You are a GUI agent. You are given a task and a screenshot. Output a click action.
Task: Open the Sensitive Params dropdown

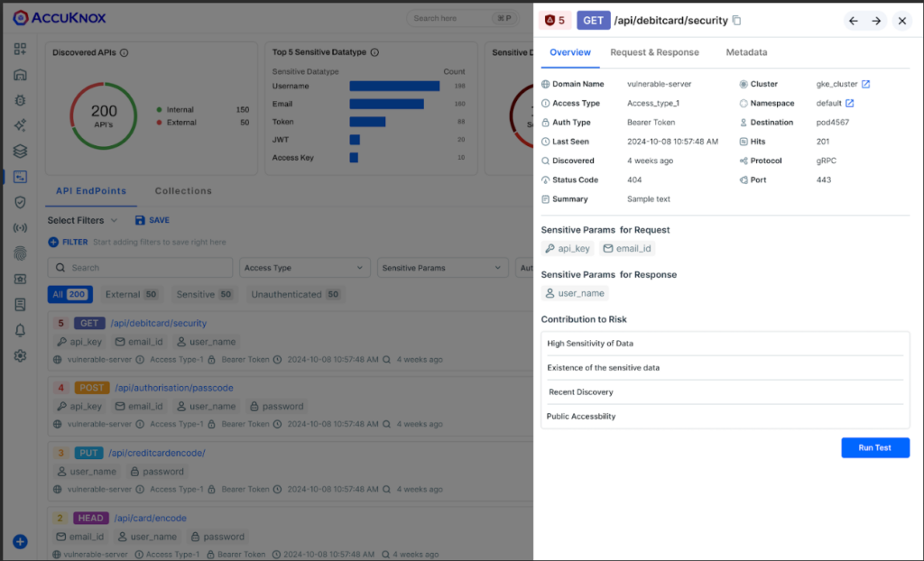click(442, 267)
